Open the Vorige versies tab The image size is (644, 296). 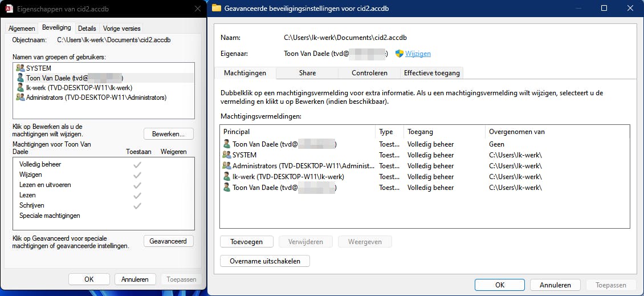coord(121,29)
